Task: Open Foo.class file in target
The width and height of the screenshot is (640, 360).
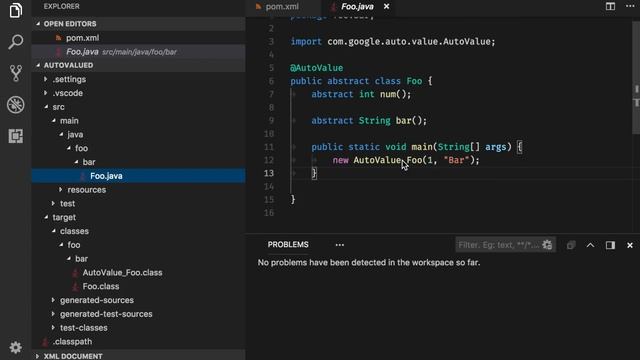Action: (139, 287)
